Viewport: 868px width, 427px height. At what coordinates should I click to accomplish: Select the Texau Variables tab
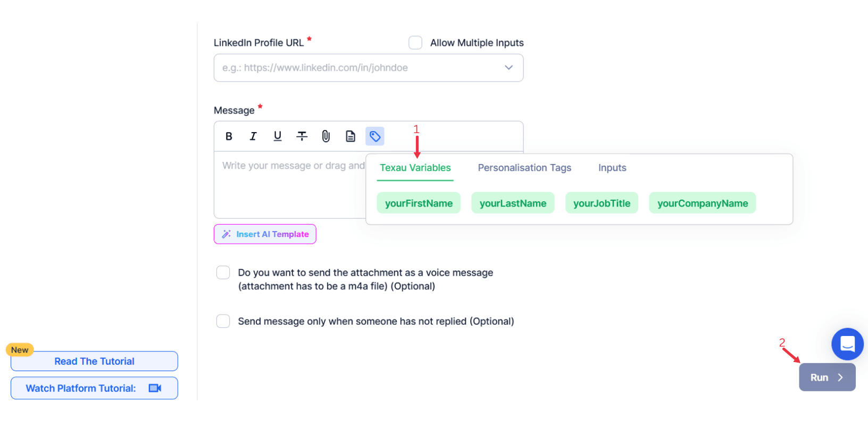pyautogui.click(x=415, y=168)
